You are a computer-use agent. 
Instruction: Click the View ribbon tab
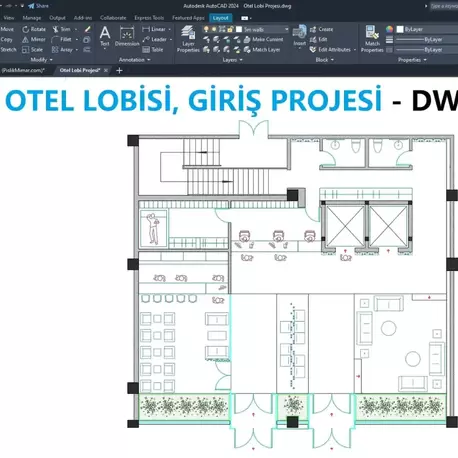coord(9,18)
